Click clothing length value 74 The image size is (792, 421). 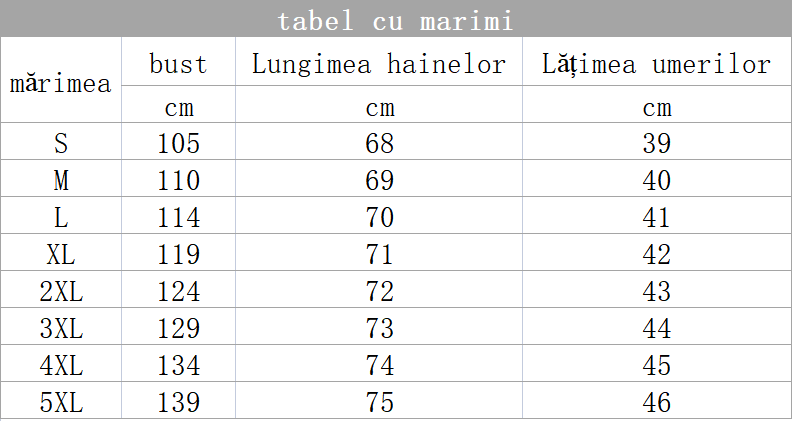point(379,365)
